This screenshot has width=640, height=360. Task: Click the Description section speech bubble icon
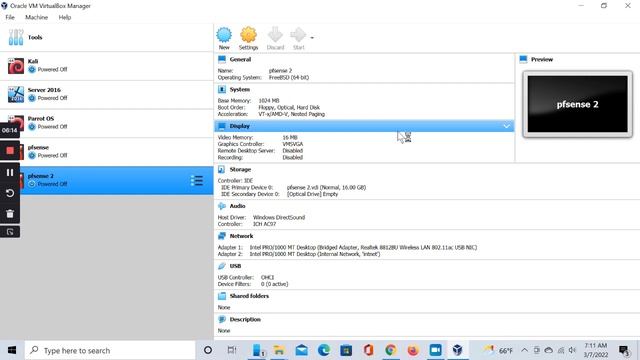pos(222,319)
